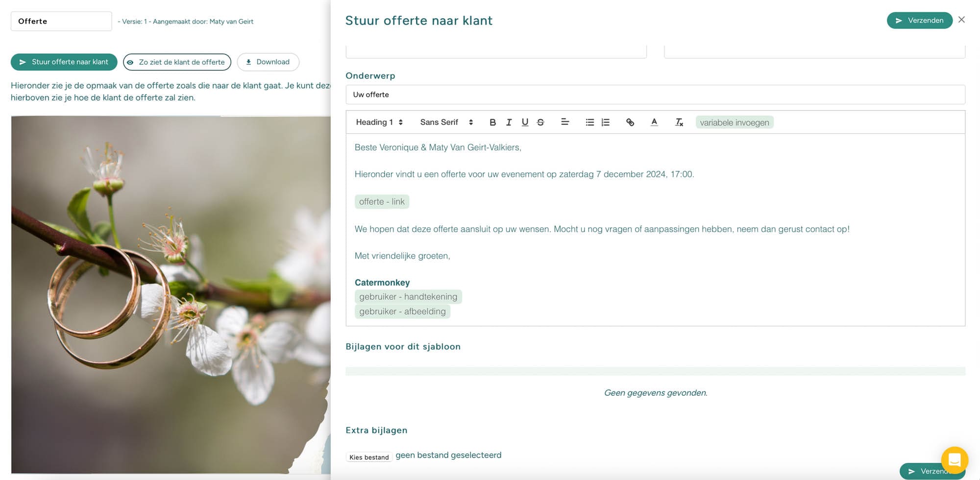This screenshot has width=980, height=480.
Task: Select the 'Stuur offerte naar klant' tab
Action: [x=64, y=62]
